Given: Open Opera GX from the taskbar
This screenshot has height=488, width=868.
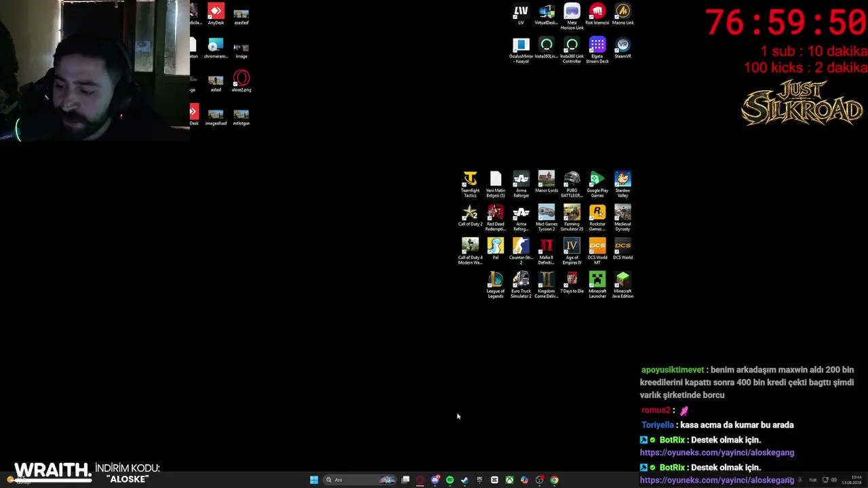Looking at the screenshot, I should pos(420,480).
